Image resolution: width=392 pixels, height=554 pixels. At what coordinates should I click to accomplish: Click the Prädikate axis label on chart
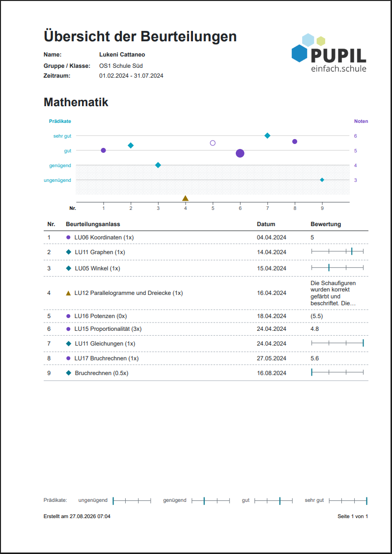point(60,121)
